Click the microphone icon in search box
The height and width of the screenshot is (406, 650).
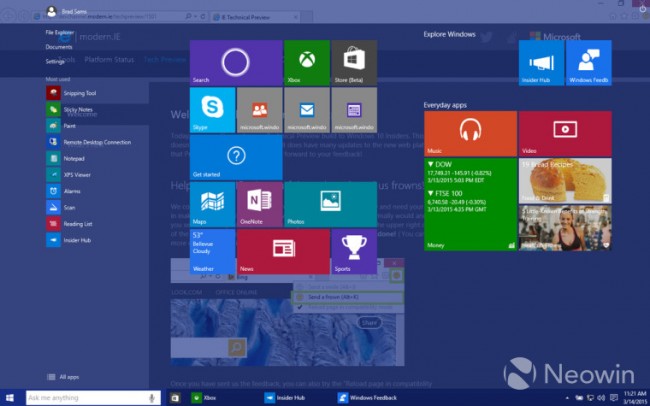[x=152, y=398]
